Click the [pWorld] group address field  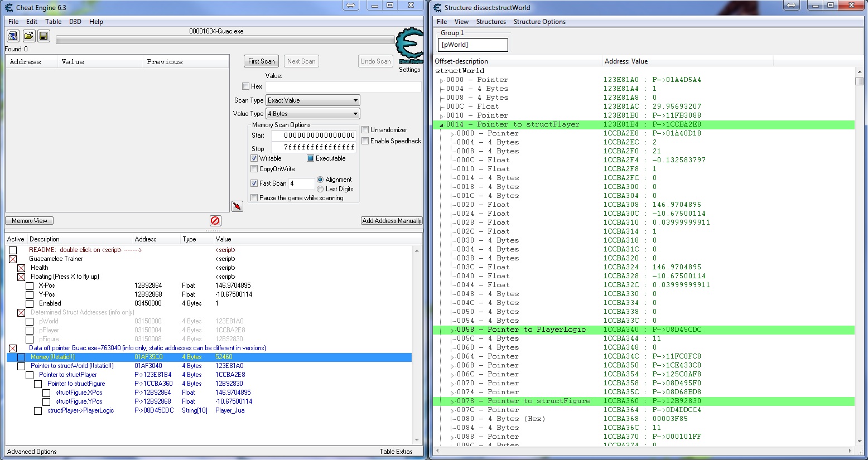point(473,45)
